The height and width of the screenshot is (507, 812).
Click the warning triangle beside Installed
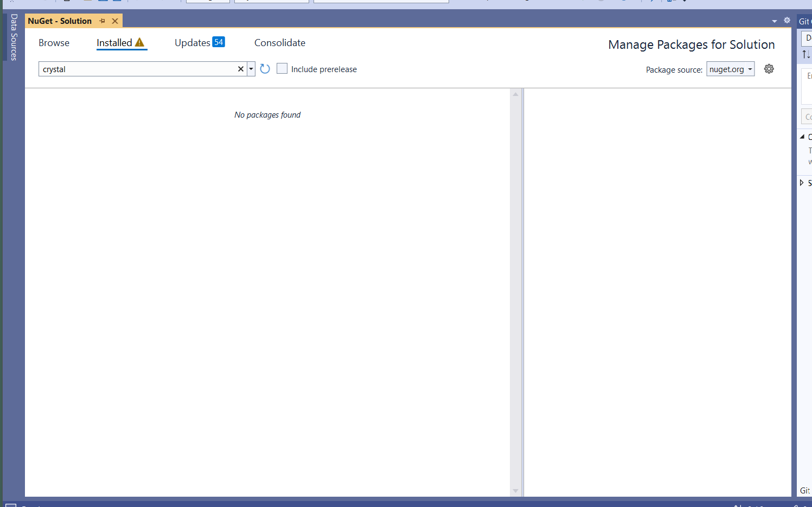pyautogui.click(x=139, y=42)
